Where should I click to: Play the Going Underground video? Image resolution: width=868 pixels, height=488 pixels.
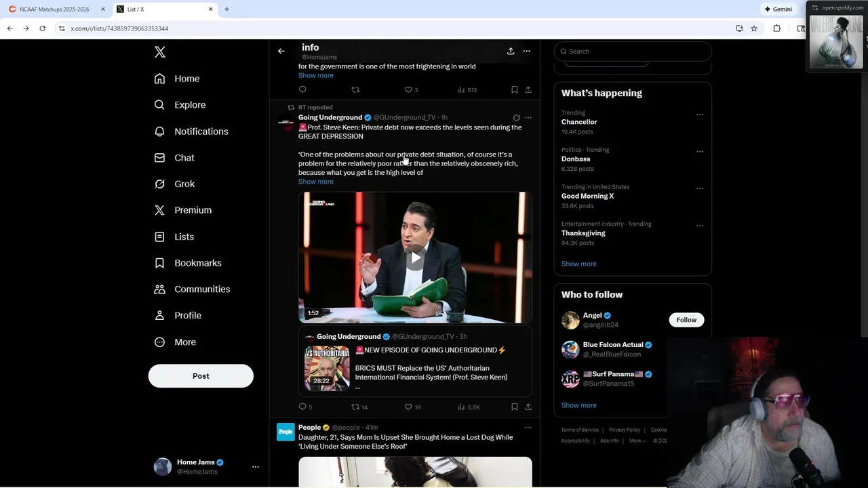pyautogui.click(x=415, y=258)
